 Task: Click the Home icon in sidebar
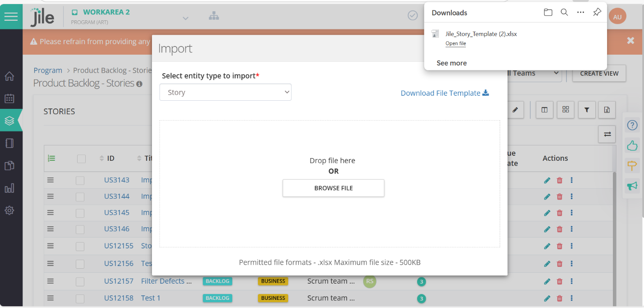pos(9,76)
